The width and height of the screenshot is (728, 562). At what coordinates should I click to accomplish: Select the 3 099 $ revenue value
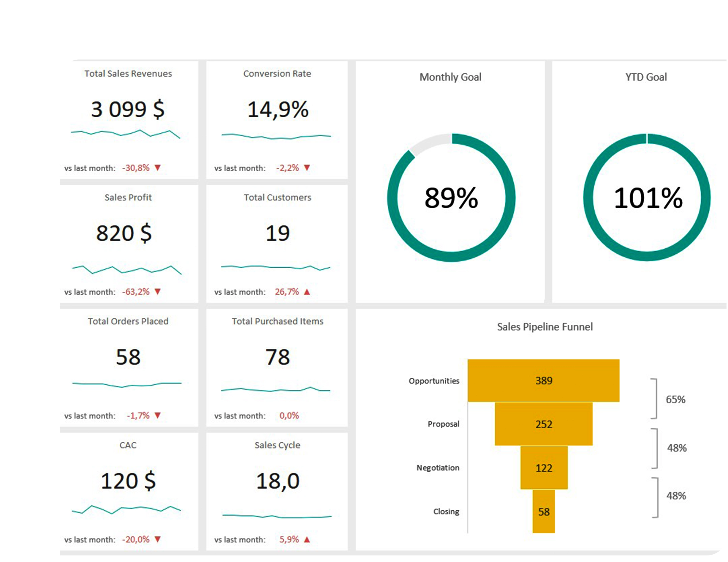128,109
